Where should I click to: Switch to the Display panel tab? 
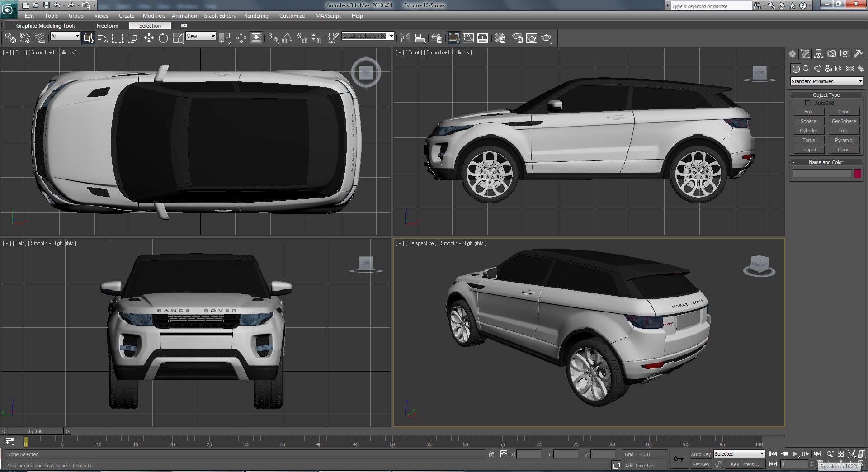845,54
